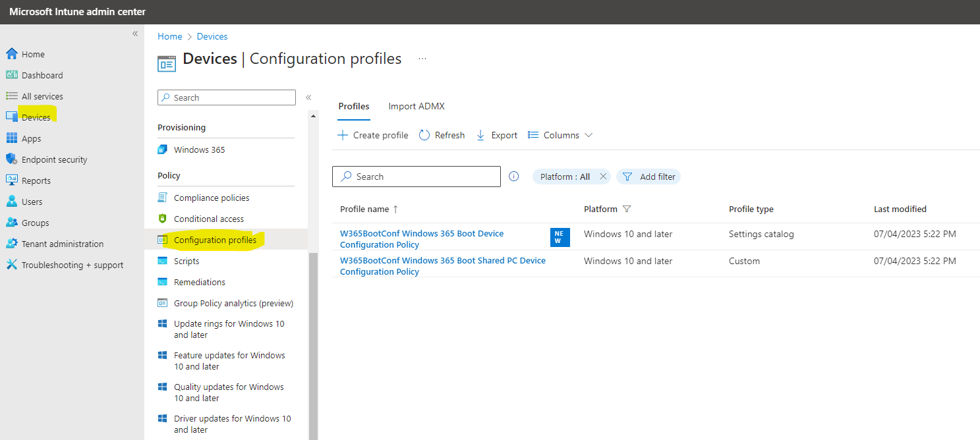
Task: Click the All services list icon
Action: (x=11, y=96)
